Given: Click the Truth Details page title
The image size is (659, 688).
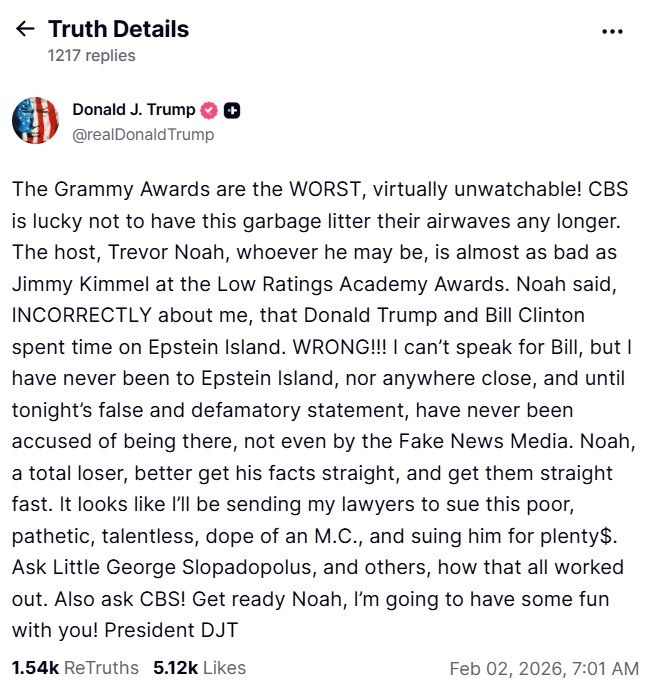Looking at the screenshot, I should 119,29.
